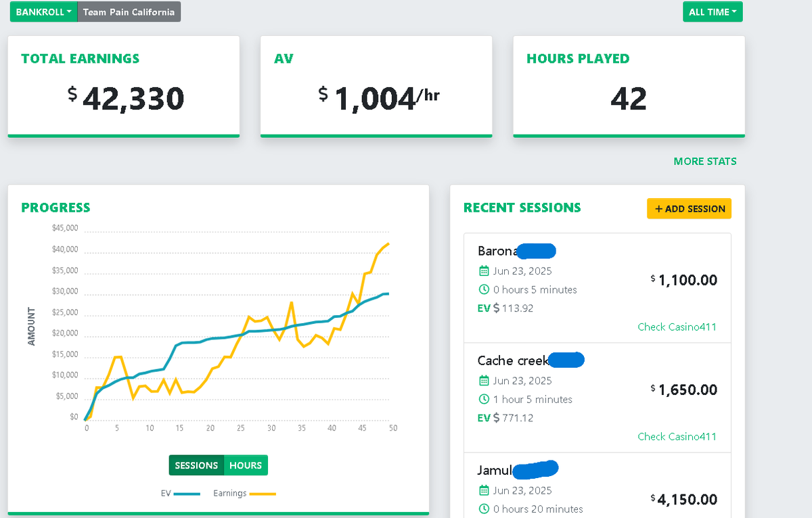This screenshot has width=812, height=518.
Task: Open the ALL TIME filter dropdown
Action: pyautogui.click(x=713, y=11)
